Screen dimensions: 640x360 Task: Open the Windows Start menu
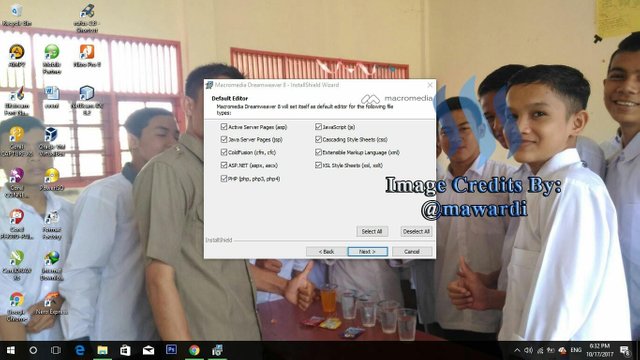[x=11, y=350]
